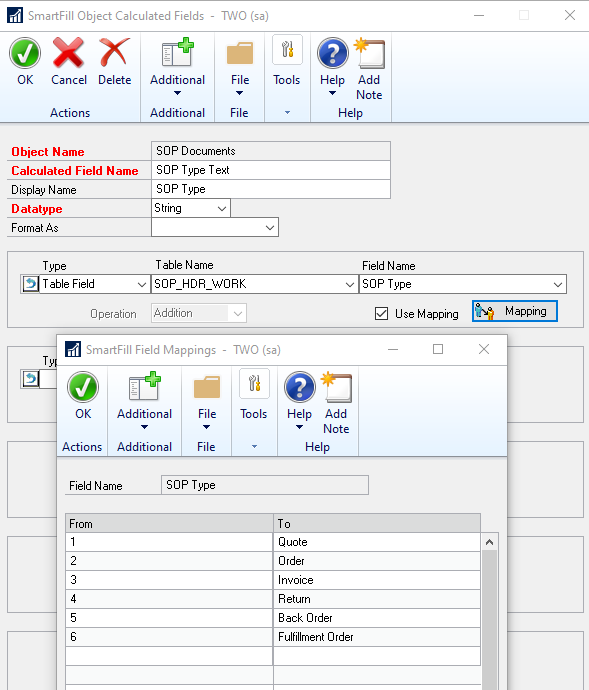Click the scroll up arrow in mappings grid
589x690 pixels.
coord(489,543)
